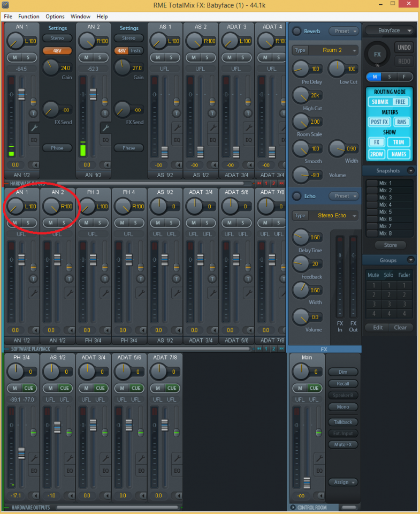This screenshot has height=514, width=420.
Task: Toggle Instr. button on AN 2 settings
Action: (x=136, y=51)
